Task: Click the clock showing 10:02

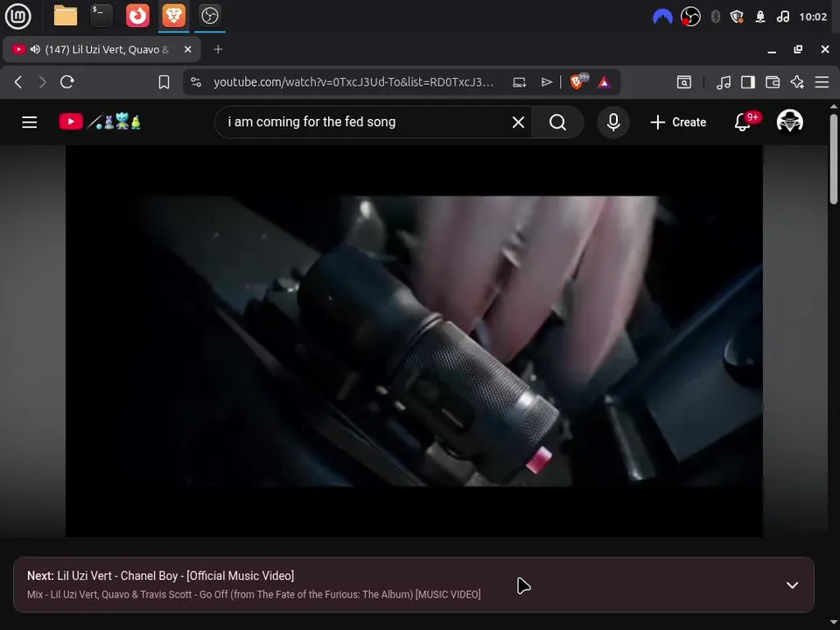Action: (x=813, y=17)
